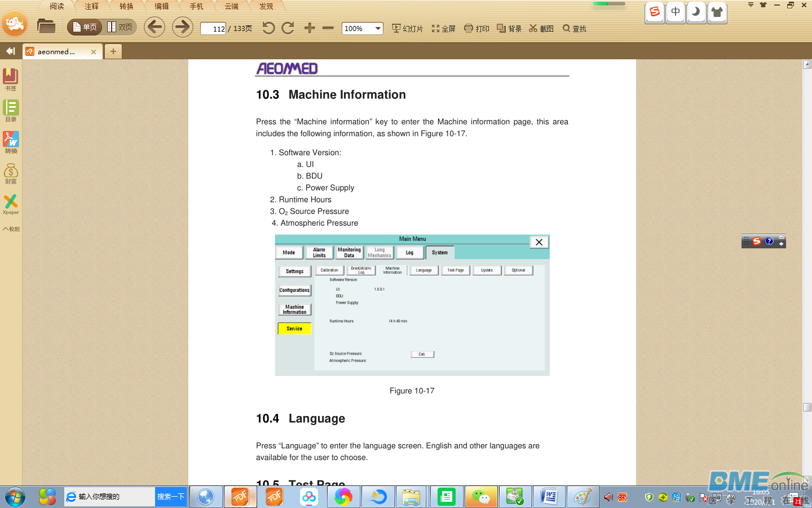Switch to 单页 single page view
Screen dimensions: 812x508
point(85,27)
